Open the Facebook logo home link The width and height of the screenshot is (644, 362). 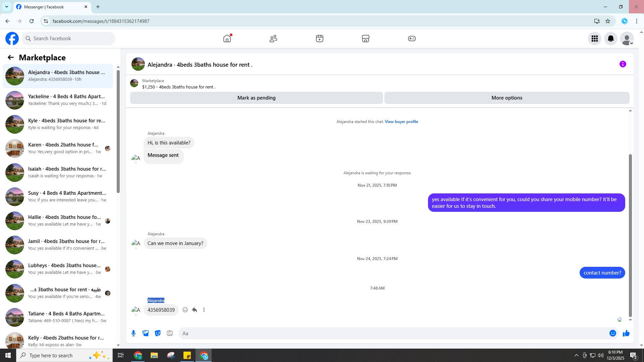(12, 39)
